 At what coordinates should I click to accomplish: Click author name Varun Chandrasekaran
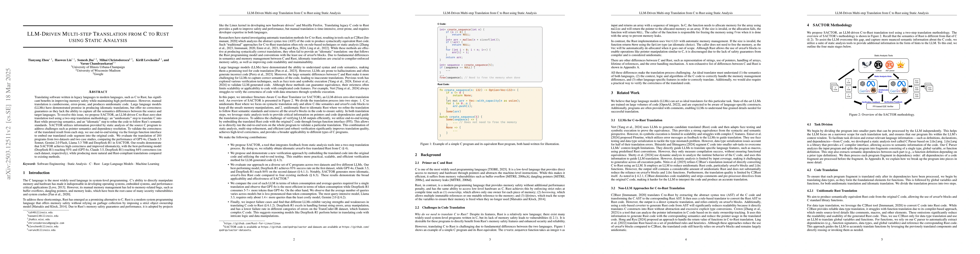[97, 63]
